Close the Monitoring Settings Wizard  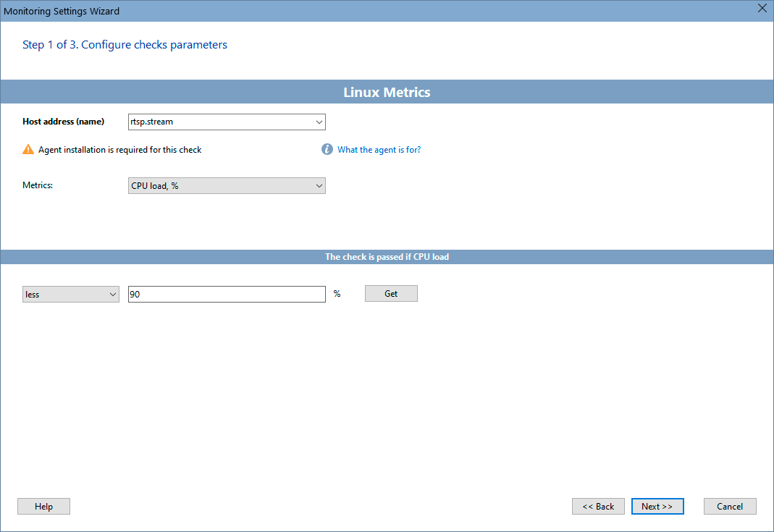(762, 9)
